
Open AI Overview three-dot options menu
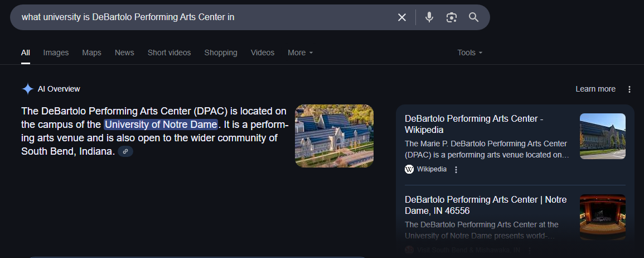coord(630,89)
